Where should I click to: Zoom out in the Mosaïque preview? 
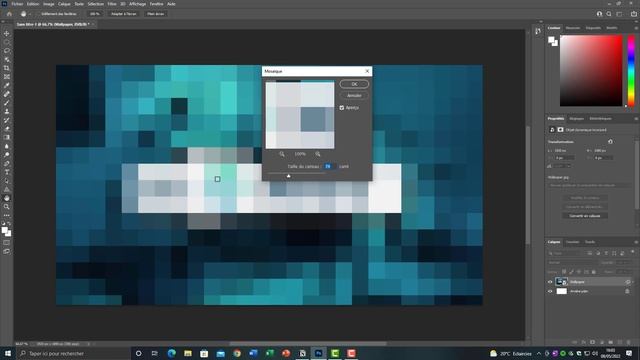[x=282, y=154]
